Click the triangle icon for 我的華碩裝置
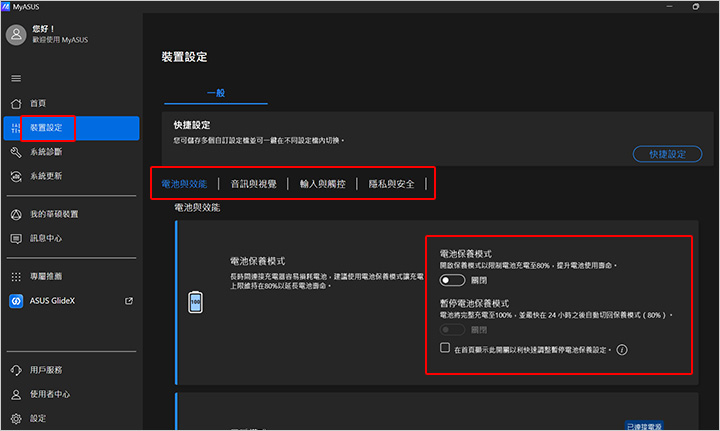The height and width of the screenshot is (431, 720). (16, 214)
